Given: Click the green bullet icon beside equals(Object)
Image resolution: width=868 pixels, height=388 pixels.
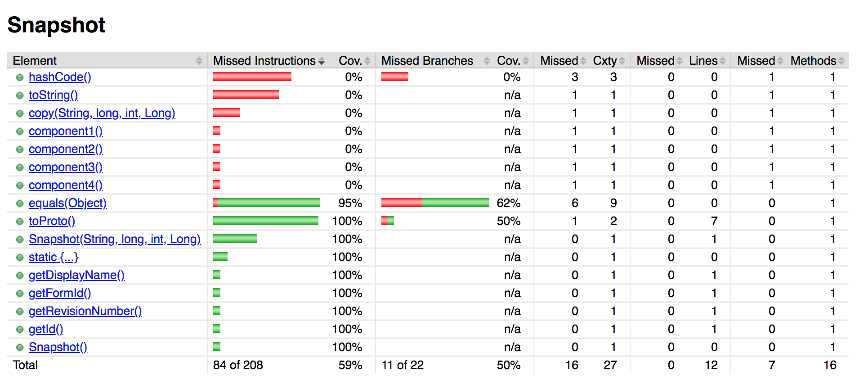Looking at the screenshot, I should point(19,203).
